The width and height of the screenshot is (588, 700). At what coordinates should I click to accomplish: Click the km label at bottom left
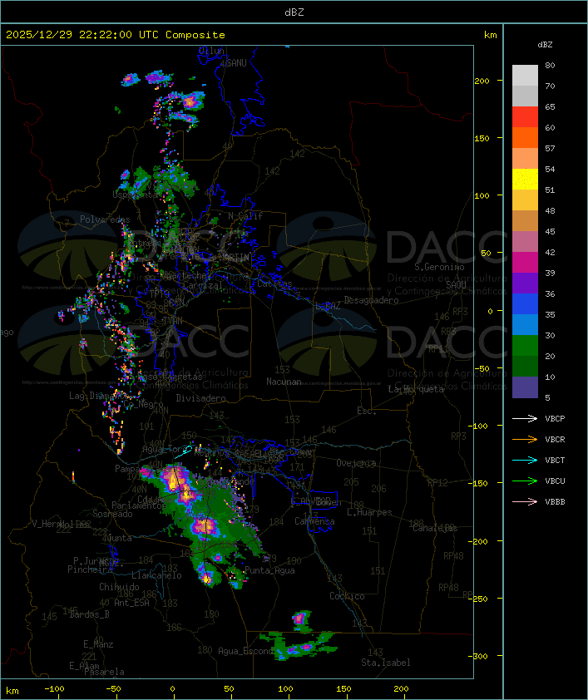click(12, 691)
